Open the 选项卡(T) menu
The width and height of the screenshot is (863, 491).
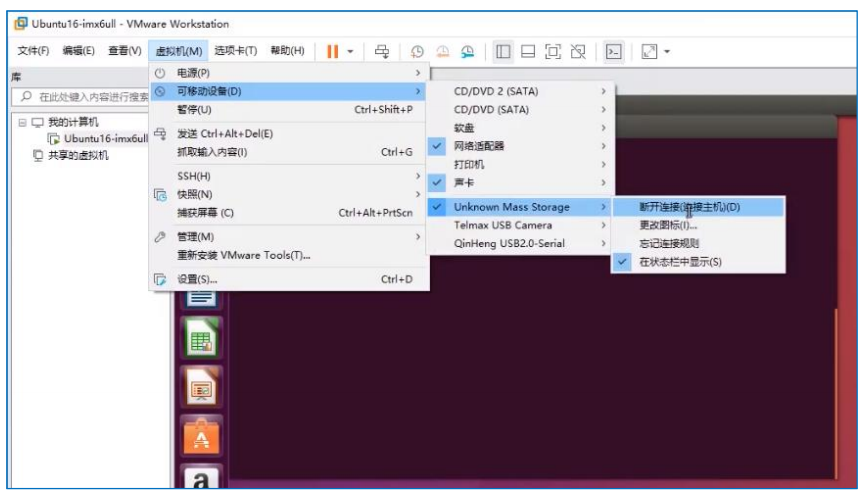point(236,51)
